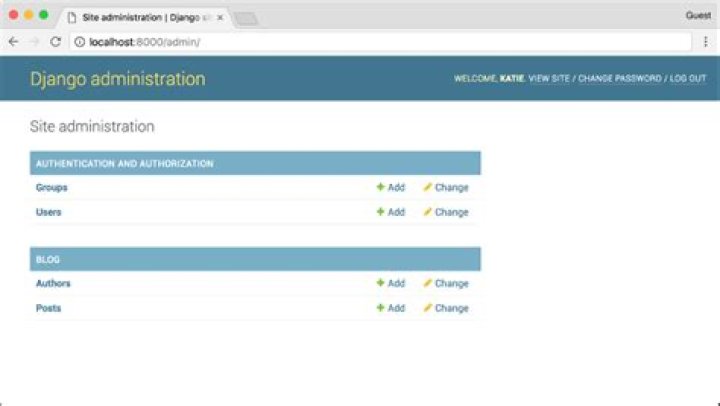Viewport: 720px width, 406px height.
Task: Click the pencil icon for Users
Action: coord(428,212)
